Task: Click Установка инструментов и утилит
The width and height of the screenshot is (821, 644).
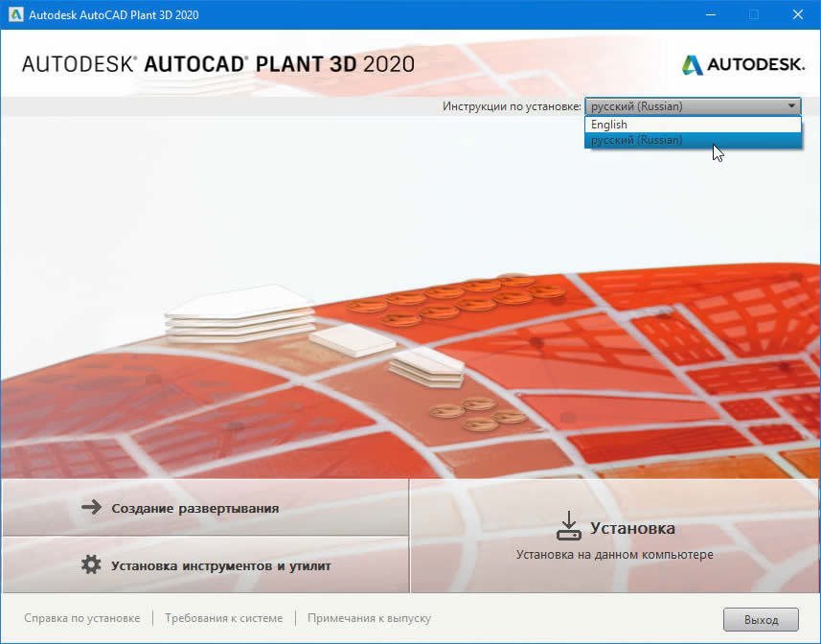Action: pos(205,565)
